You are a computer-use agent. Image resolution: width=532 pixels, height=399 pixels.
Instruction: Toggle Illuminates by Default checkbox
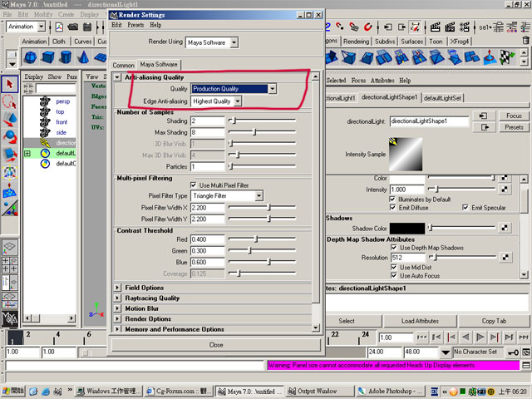[392, 199]
